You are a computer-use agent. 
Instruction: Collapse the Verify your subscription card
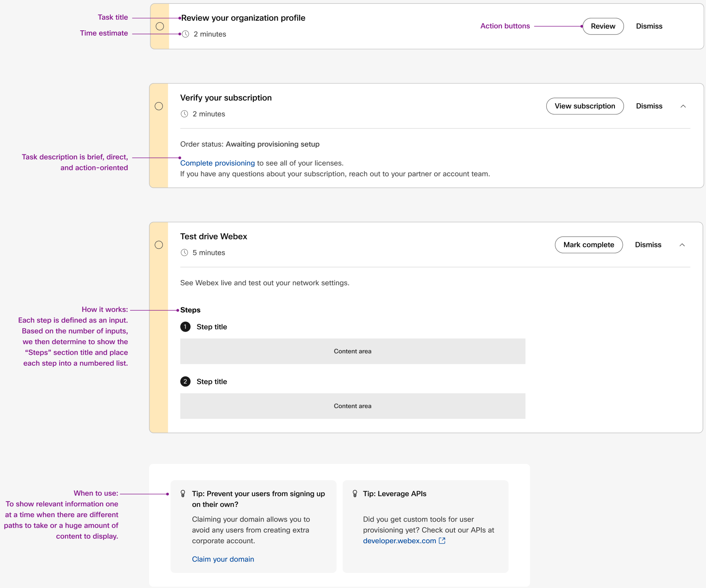coord(683,106)
